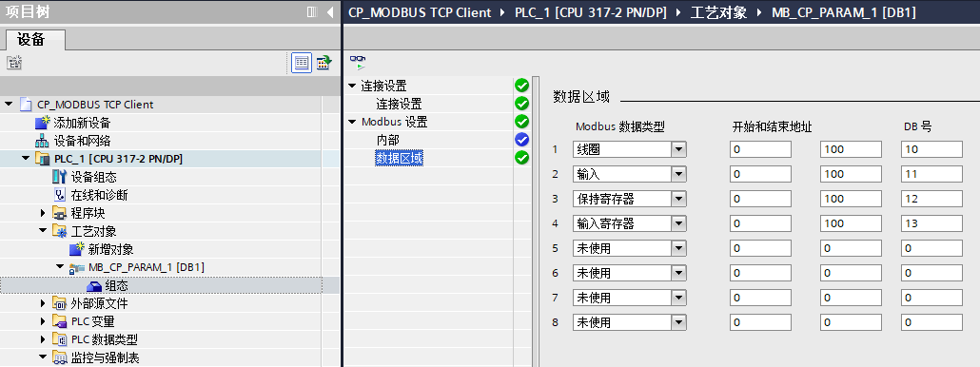The height and width of the screenshot is (367, 980).
Task: Click the monitoring glasses icon in editor toolbar
Action: tap(358, 62)
